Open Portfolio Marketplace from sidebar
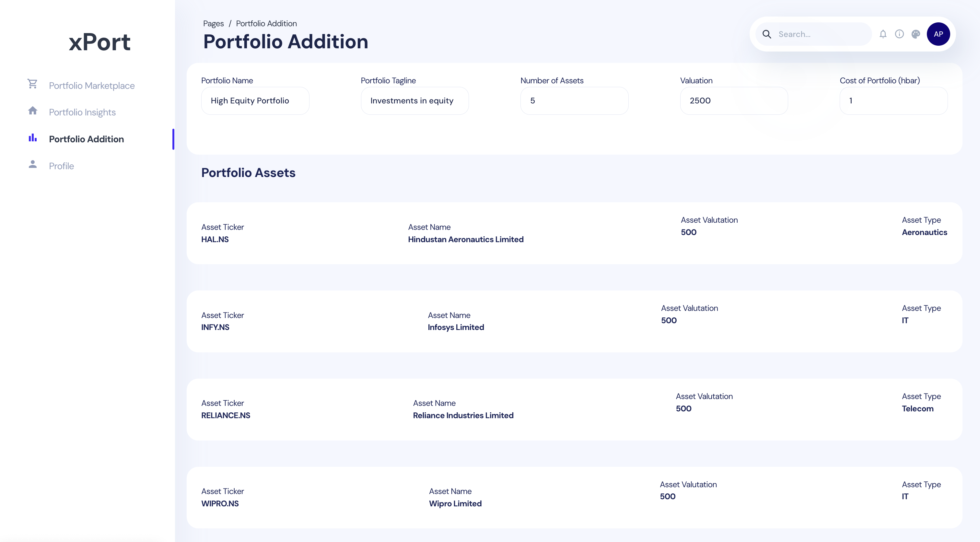Screen dimensions: 980x542 pyautogui.click(x=92, y=86)
